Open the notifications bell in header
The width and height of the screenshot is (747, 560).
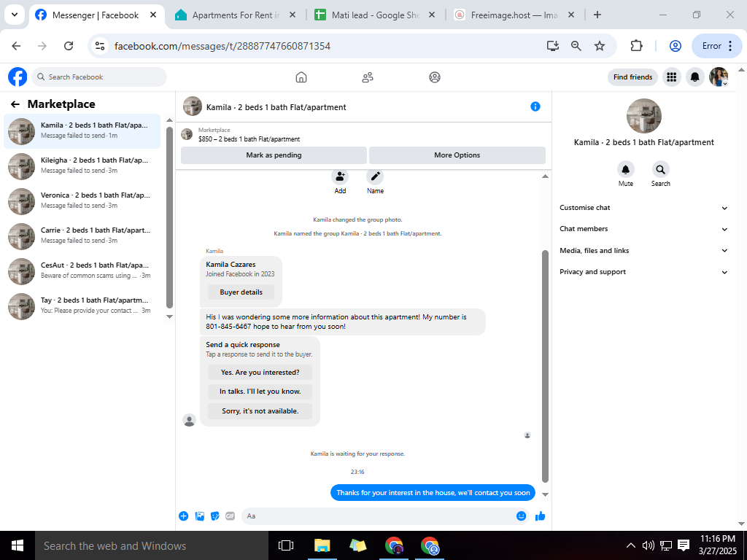[695, 77]
